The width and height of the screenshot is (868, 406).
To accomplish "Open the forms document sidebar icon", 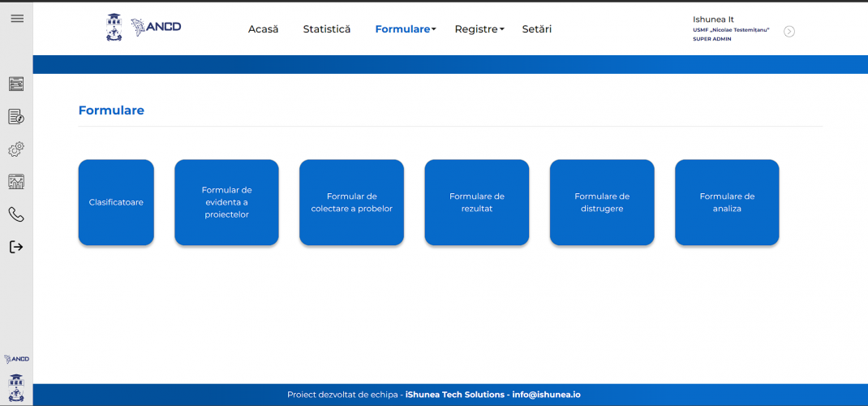I will (16, 116).
